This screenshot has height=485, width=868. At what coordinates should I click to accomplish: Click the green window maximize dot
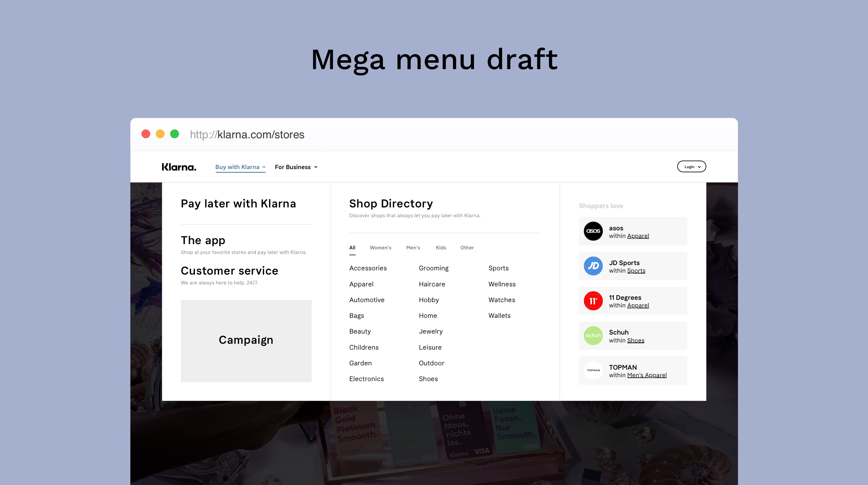click(175, 134)
